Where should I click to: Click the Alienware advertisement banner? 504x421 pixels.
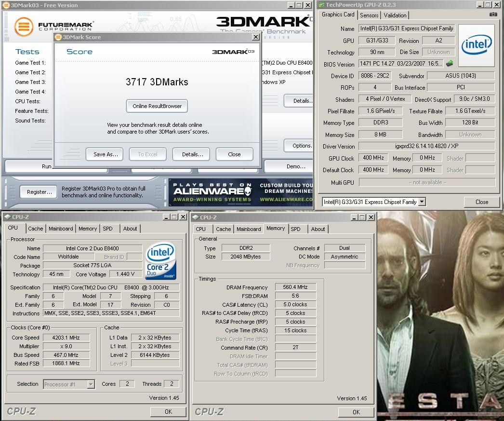[241, 192]
